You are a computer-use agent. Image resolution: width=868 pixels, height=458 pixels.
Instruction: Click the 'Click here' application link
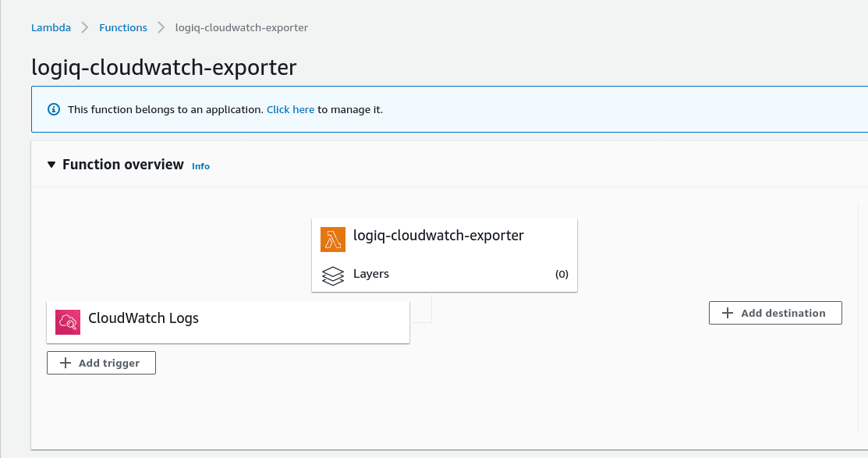[291, 110]
